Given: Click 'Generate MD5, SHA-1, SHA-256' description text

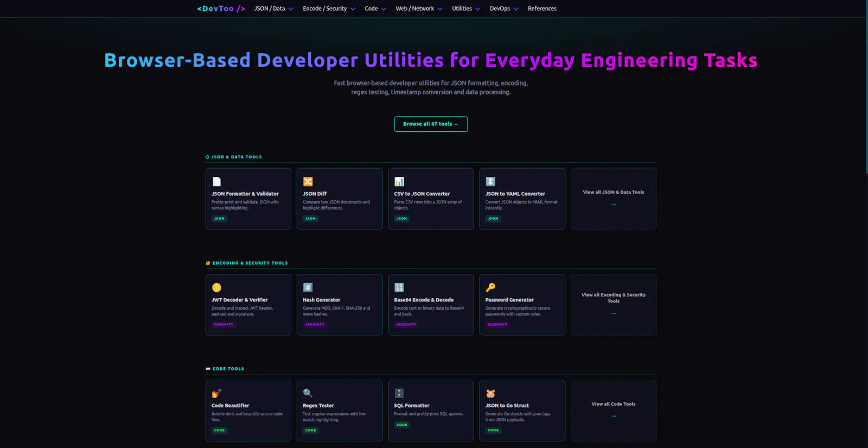Looking at the screenshot, I should (x=336, y=311).
